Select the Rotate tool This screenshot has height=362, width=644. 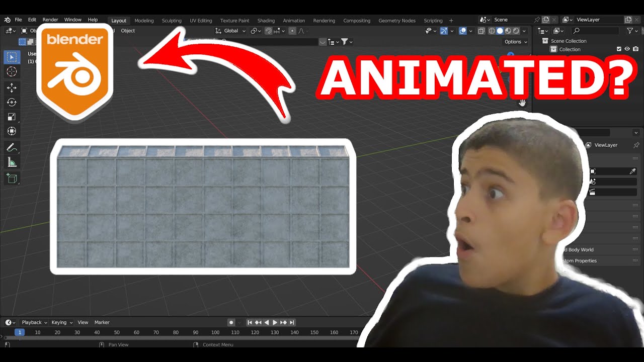pos(12,103)
